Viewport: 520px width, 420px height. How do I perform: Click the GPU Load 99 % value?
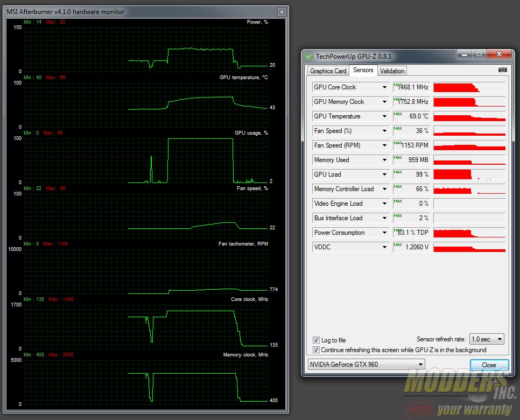click(x=412, y=174)
